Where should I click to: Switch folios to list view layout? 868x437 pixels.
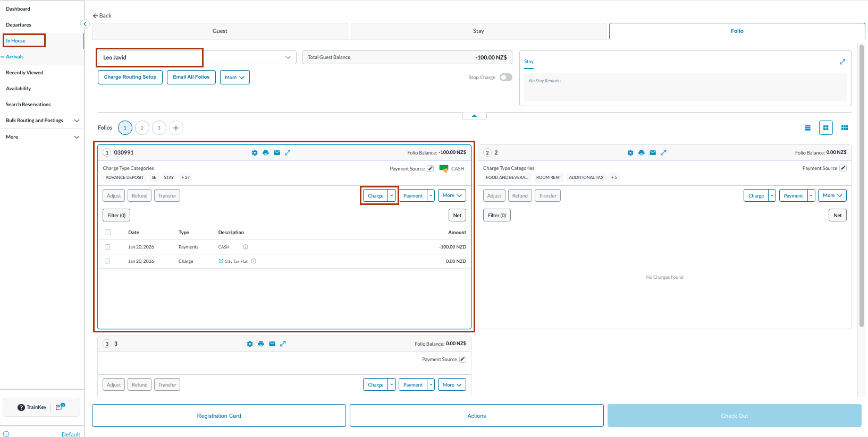(807, 128)
